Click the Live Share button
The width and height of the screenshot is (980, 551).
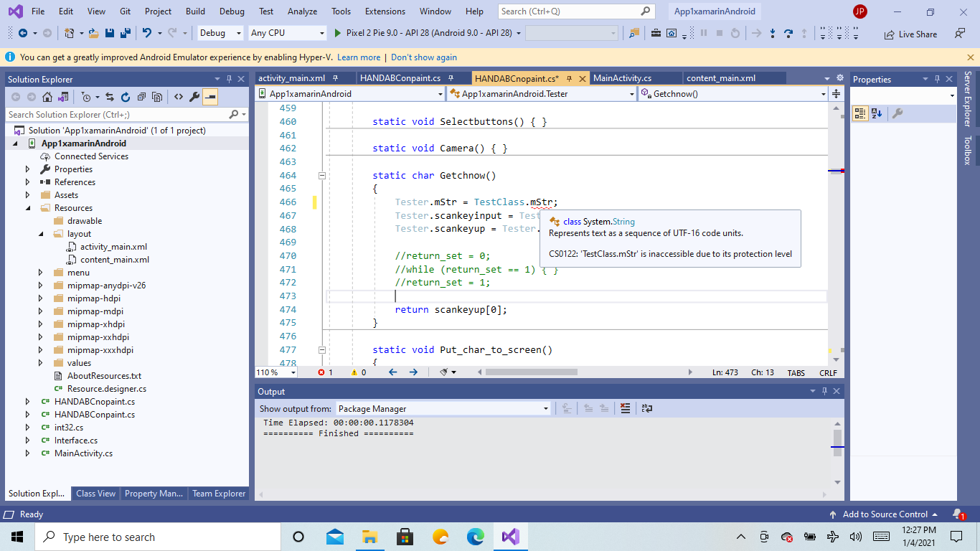click(x=910, y=34)
